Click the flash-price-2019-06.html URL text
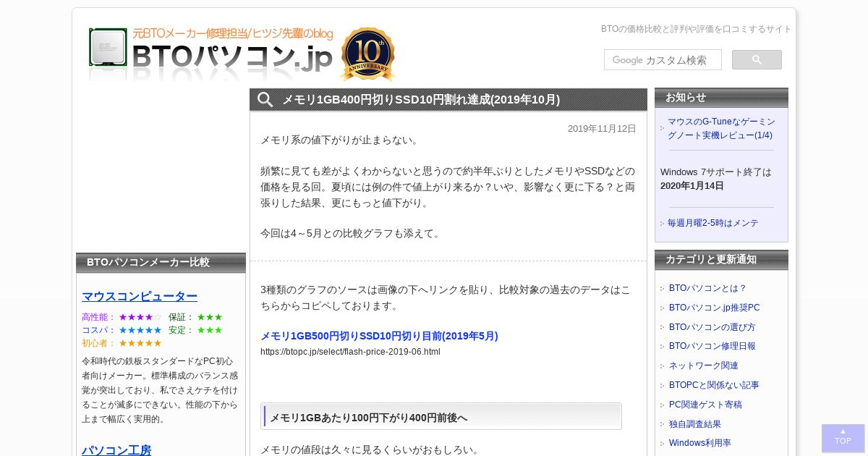 coord(350,352)
